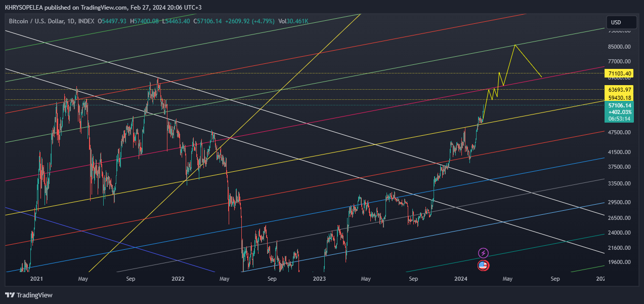Click the 26500.00 price axis label
Viewport: 644px width, 304px height.
tap(620, 218)
